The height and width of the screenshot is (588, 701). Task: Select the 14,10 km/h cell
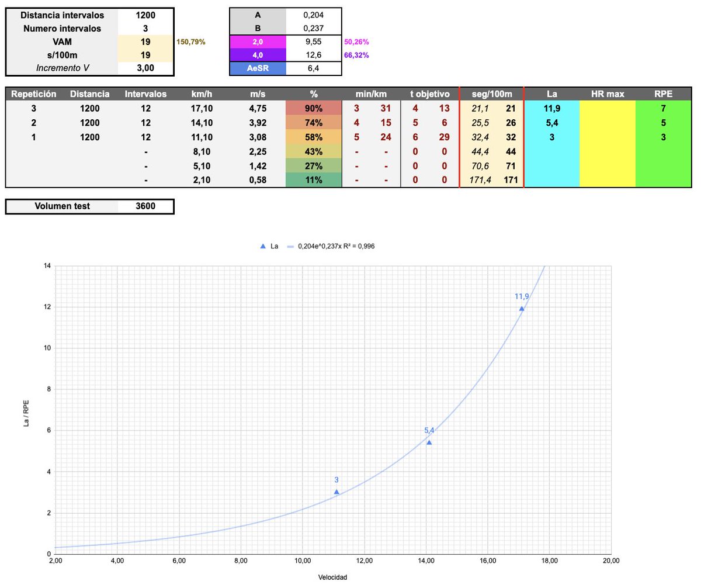click(202, 123)
